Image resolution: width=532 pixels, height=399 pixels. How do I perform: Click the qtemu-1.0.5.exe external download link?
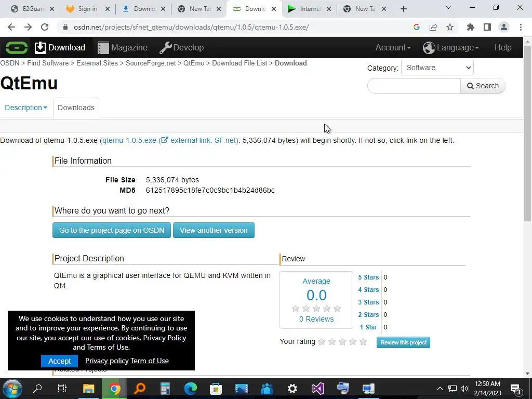(x=170, y=140)
